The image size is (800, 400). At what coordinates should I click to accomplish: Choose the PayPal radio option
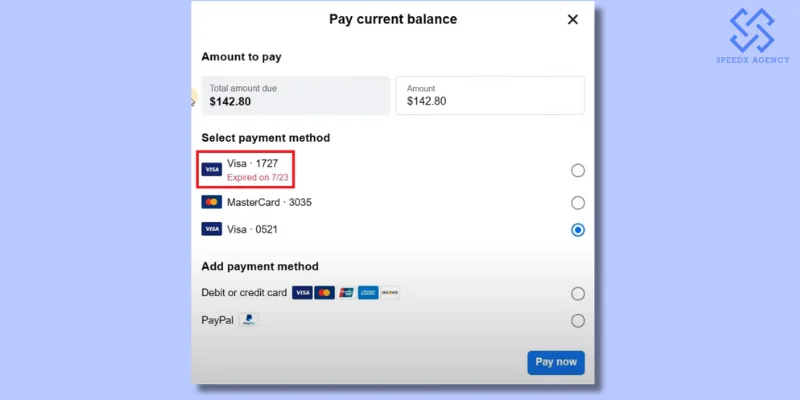click(578, 321)
